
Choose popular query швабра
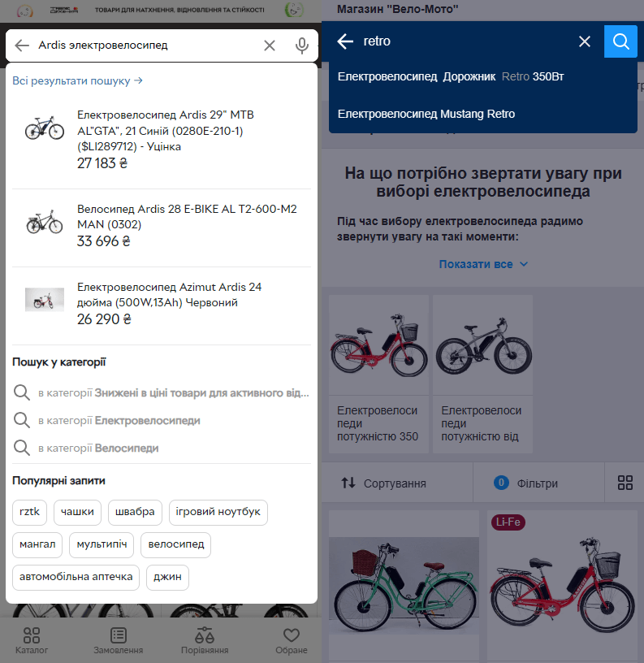pyautogui.click(x=135, y=512)
